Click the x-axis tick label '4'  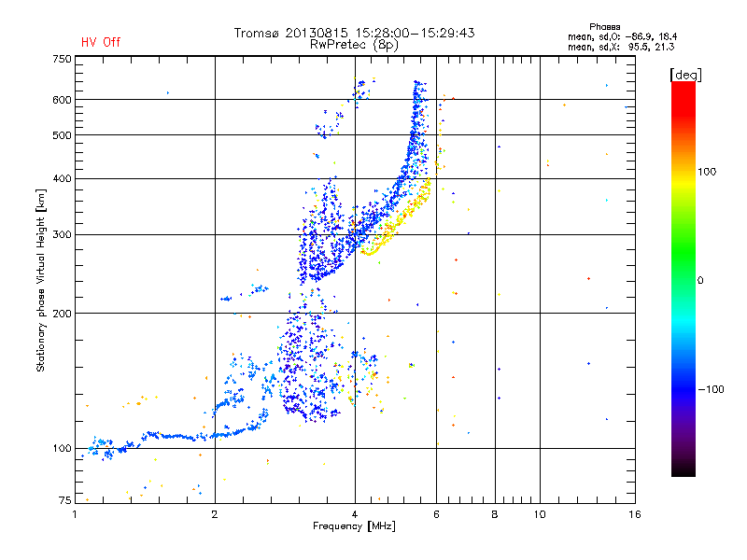[355, 514]
